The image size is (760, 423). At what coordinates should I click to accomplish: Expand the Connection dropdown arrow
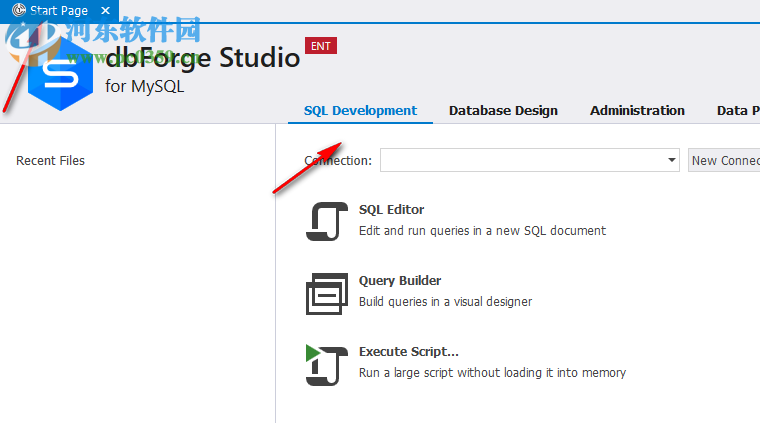pos(671,160)
